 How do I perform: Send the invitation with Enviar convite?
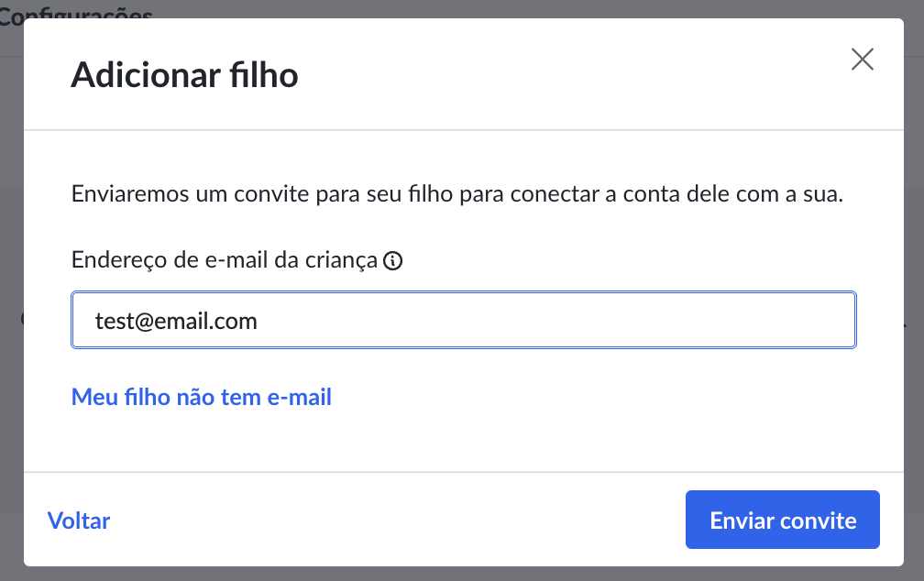point(782,520)
